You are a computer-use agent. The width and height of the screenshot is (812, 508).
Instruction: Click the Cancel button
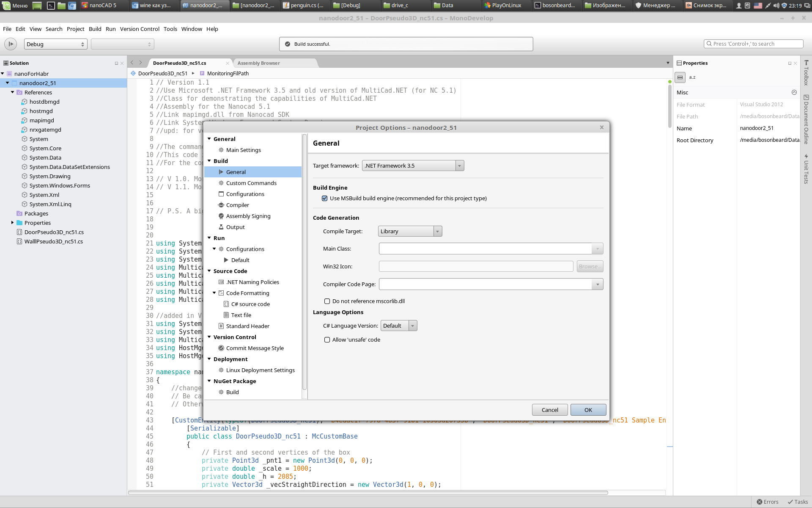pyautogui.click(x=549, y=410)
